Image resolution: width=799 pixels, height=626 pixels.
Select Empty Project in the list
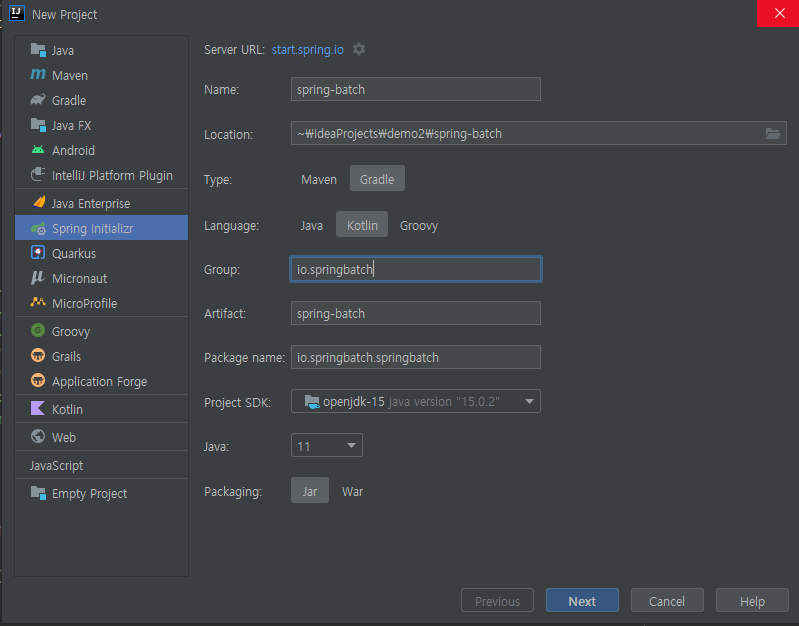click(101, 493)
